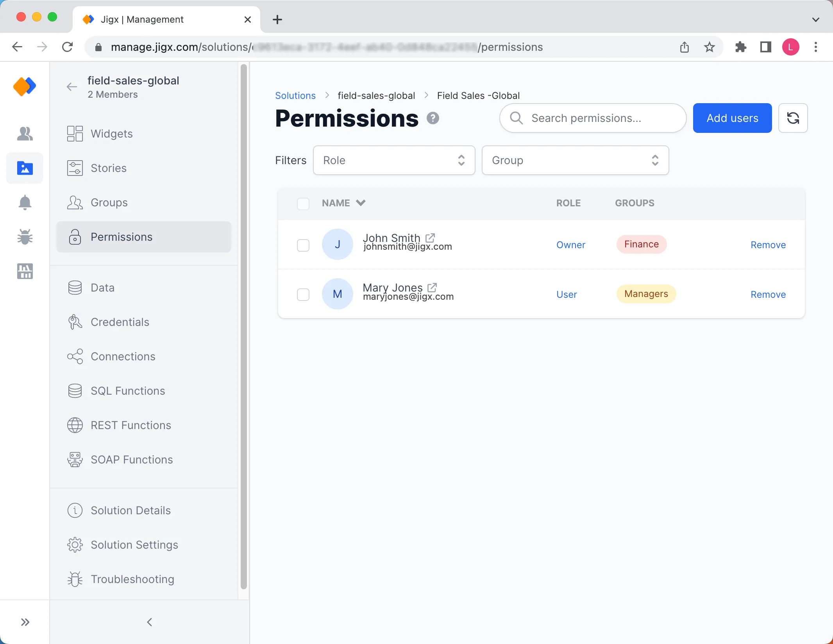Open Groups in the solution menu
The image size is (833, 644).
144,202
